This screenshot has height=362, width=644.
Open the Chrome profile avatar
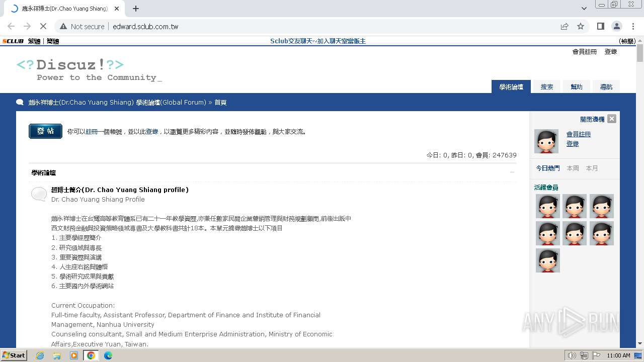tap(616, 26)
